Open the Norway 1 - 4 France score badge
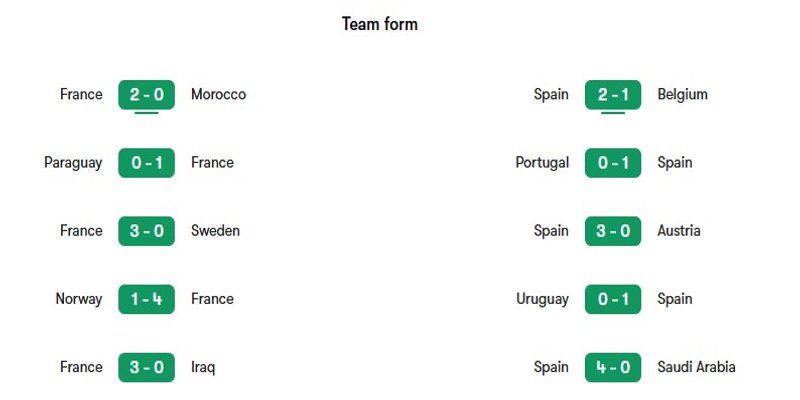The image size is (800, 400). pos(146,299)
